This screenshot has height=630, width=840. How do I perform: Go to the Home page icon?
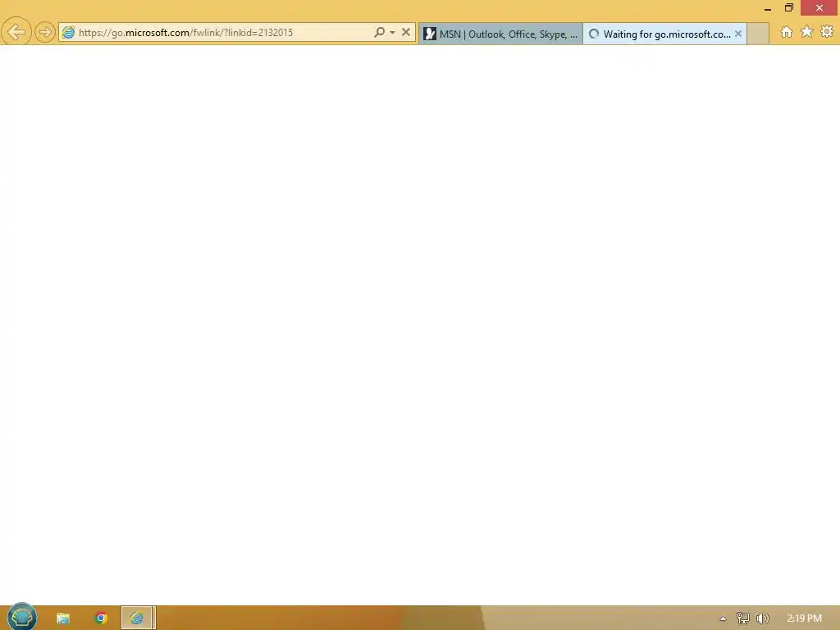click(787, 32)
